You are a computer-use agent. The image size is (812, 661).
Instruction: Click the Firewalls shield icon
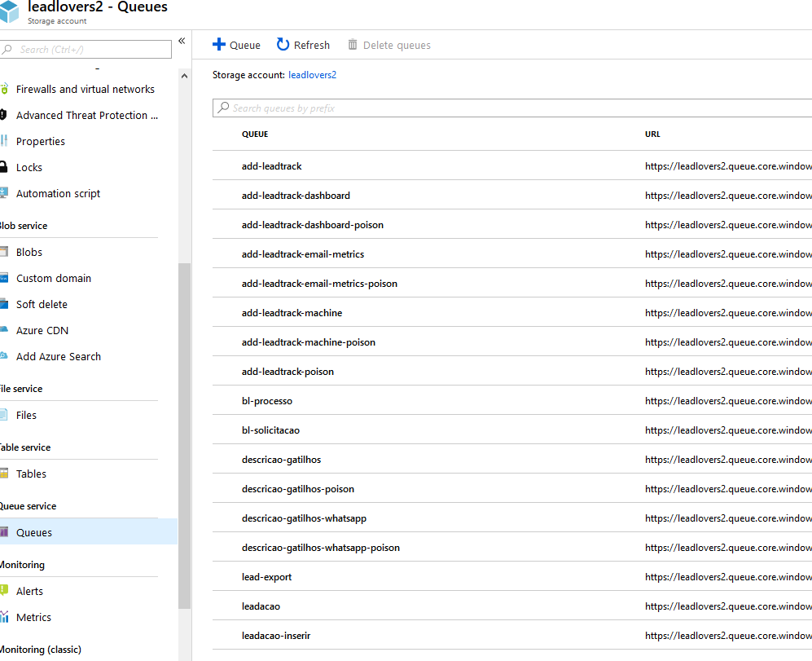(4, 89)
